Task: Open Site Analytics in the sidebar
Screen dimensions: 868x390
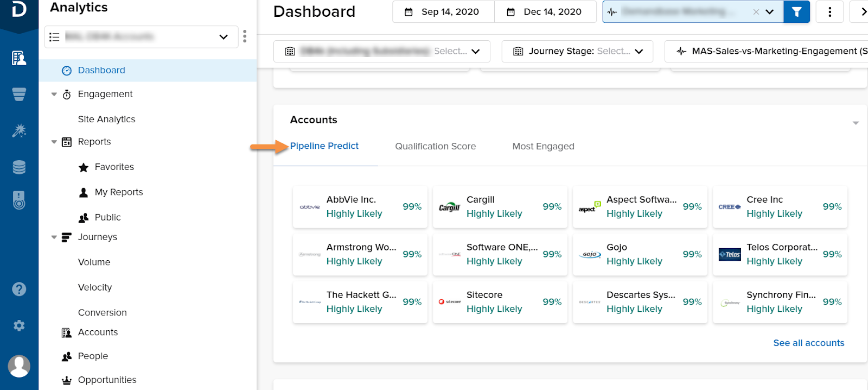Action: tap(107, 119)
